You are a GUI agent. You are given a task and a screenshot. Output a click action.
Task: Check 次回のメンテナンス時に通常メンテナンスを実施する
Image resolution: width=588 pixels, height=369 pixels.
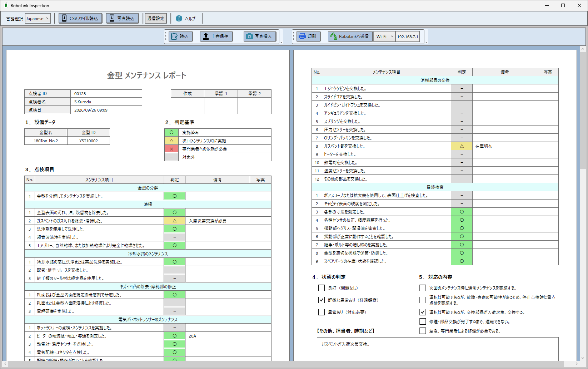(x=423, y=288)
